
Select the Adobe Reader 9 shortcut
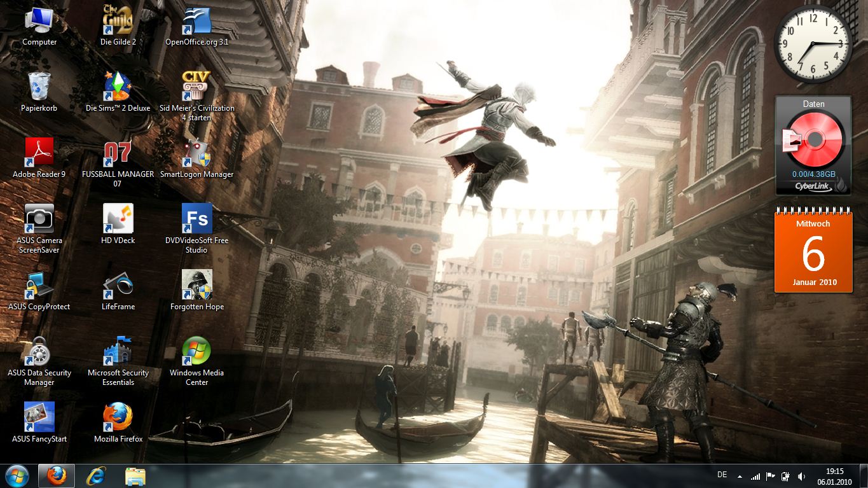pos(39,158)
